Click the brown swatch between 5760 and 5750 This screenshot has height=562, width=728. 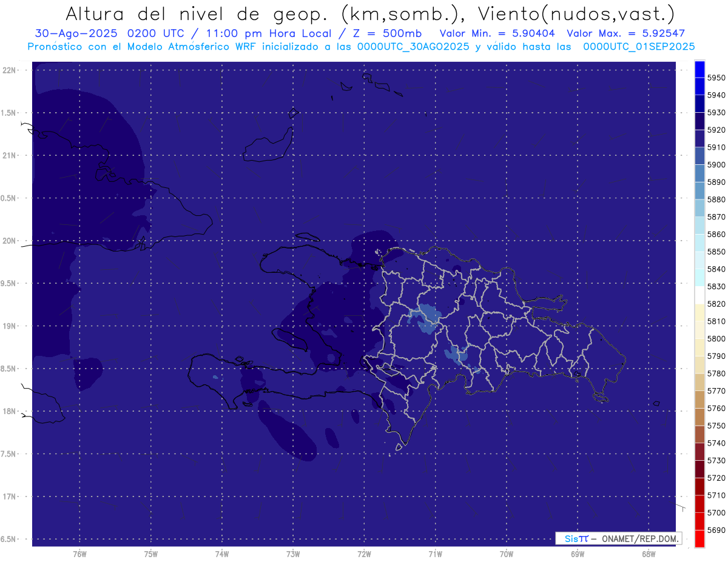[699, 417]
